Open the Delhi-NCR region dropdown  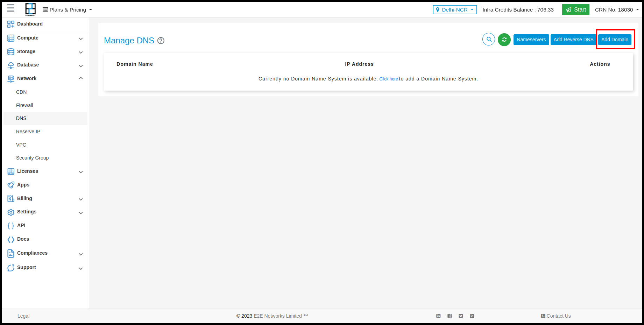pyautogui.click(x=455, y=9)
